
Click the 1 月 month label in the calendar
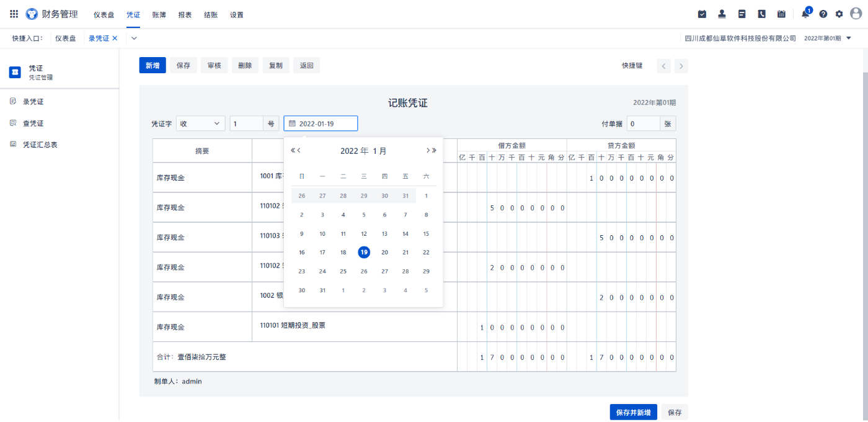pos(379,151)
